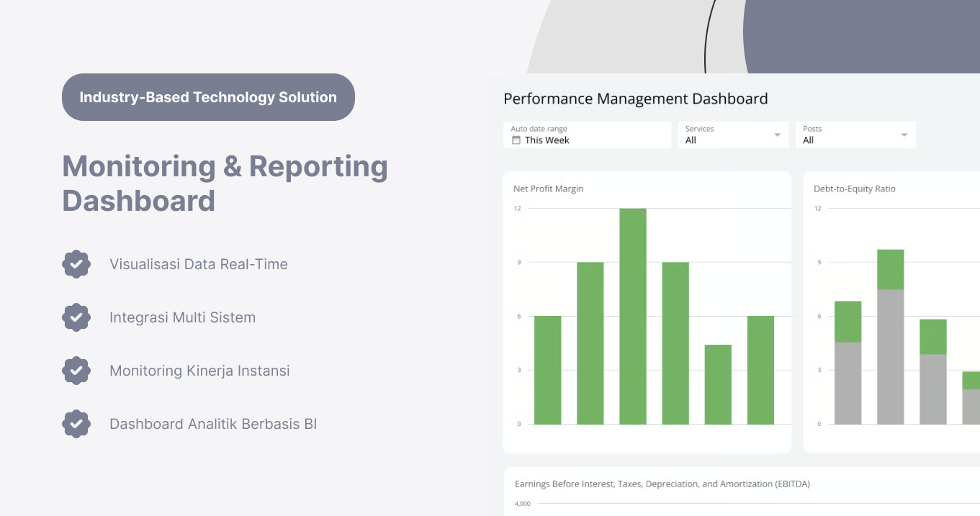Click the tallest green bar in Net Profit Margin
Image resolution: width=980 pixels, height=516 pixels.
634,317
